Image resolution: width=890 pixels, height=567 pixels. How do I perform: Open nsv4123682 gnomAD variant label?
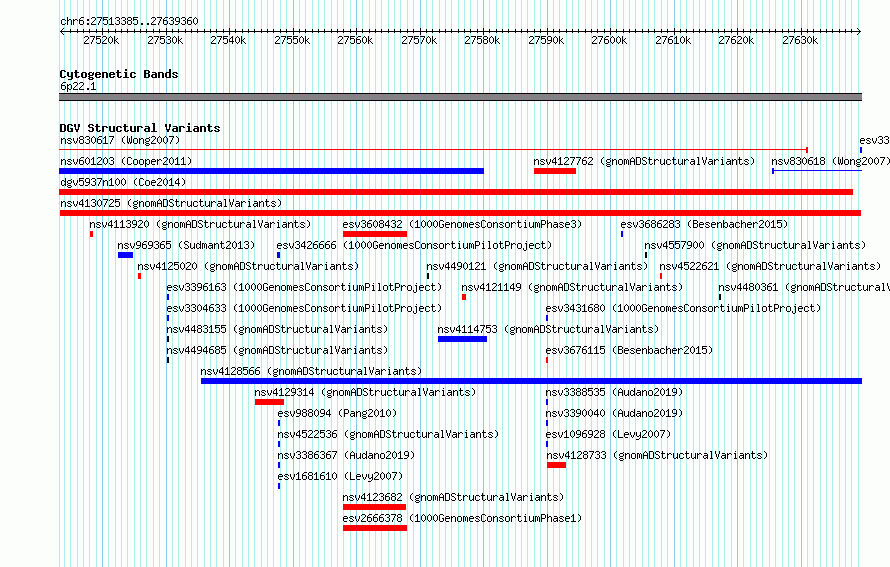(454, 497)
